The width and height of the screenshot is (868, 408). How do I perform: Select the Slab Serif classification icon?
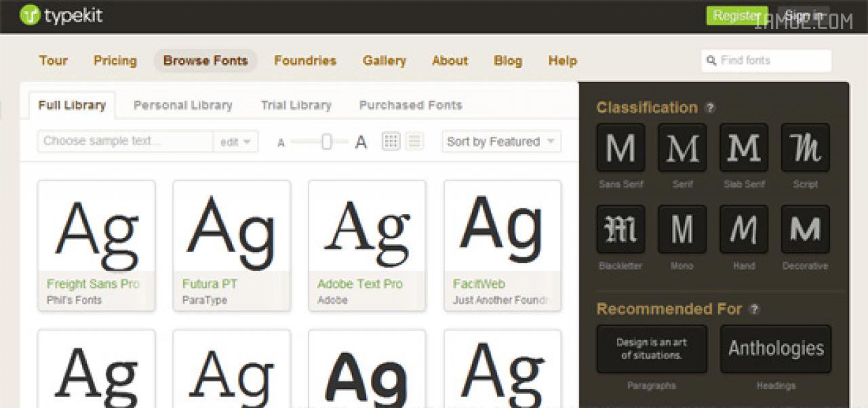pos(744,148)
